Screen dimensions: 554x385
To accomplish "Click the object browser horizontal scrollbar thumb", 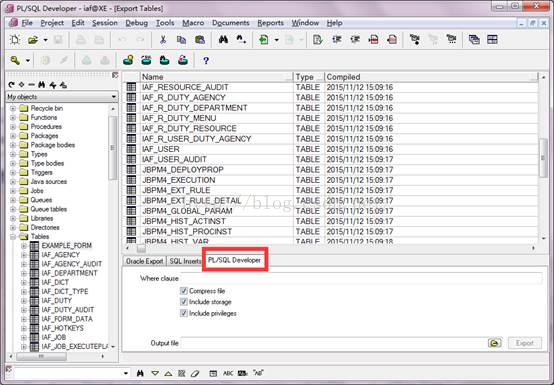I will pyautogui.click(x=41, y=356).
